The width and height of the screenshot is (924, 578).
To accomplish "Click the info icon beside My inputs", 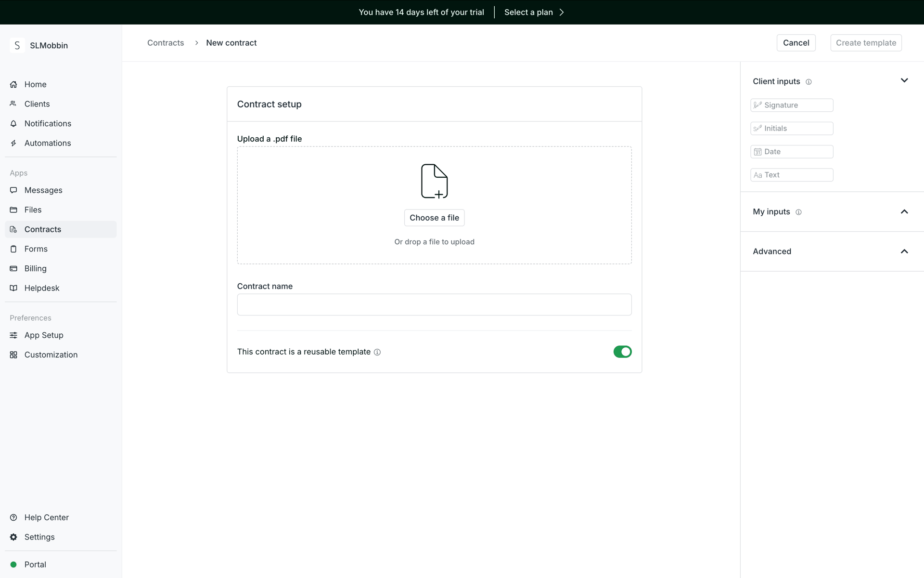I will coord(798,212).
